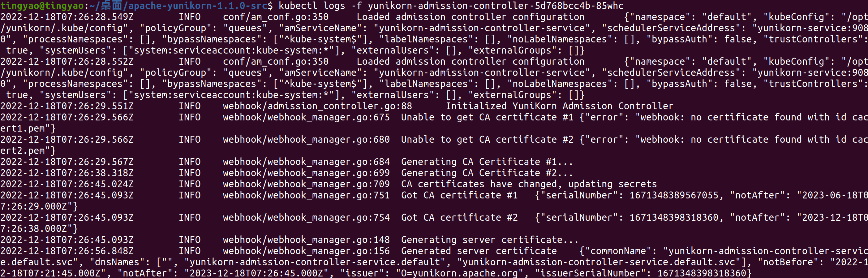Click 'Generating server certificate...' message

pyautogui.click(x=490, y=240)
